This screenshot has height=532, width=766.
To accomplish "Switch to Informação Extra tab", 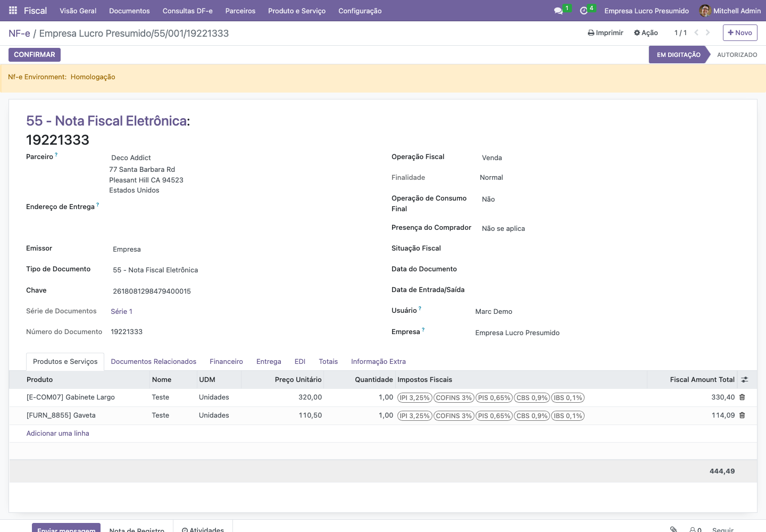I will tap(378, 361).
